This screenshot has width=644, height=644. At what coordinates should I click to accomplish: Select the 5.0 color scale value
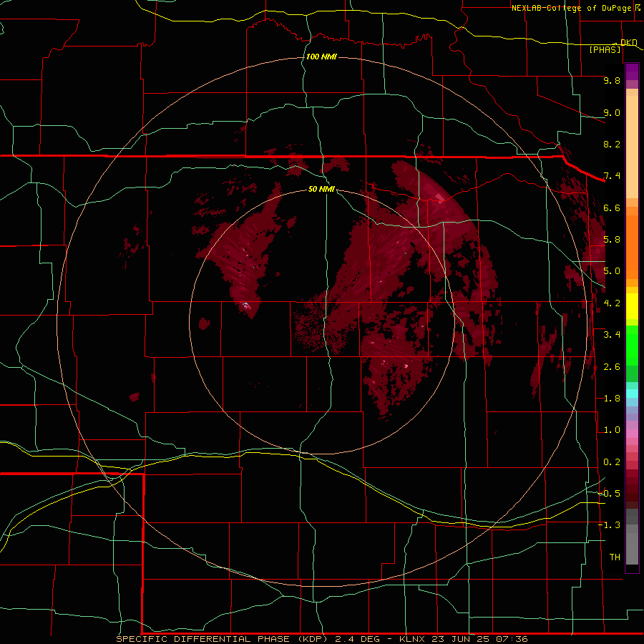coord(612,271)
